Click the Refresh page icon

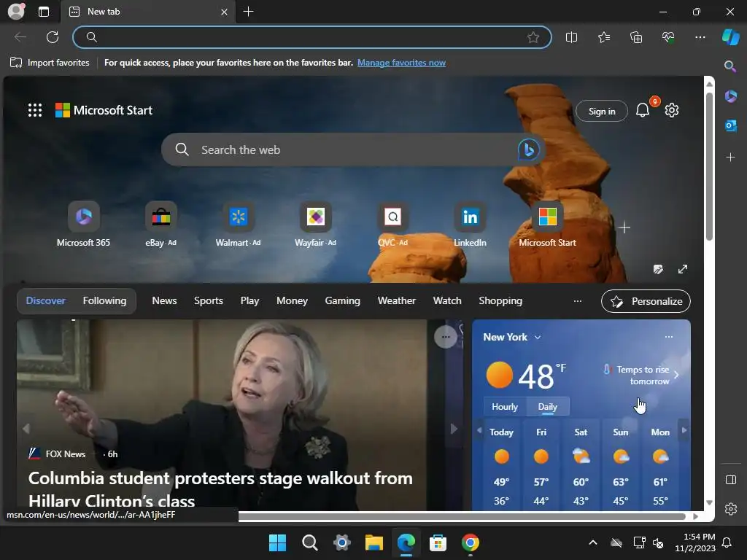tap(53, 37)
